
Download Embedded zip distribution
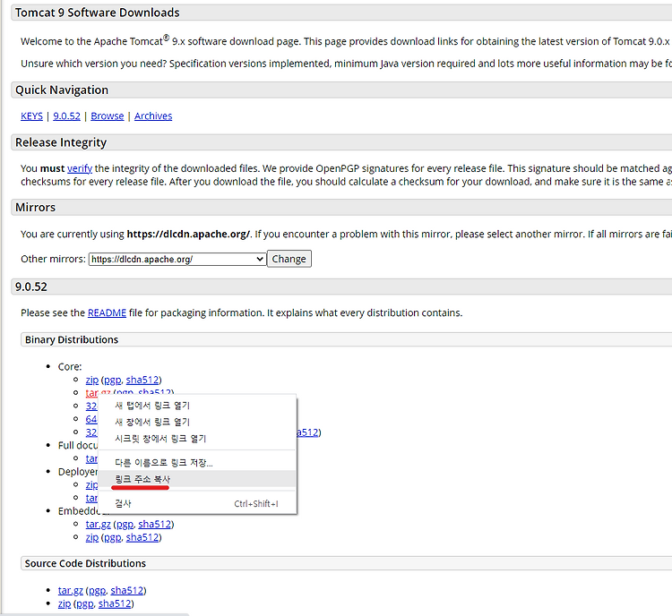pos(91,537)
